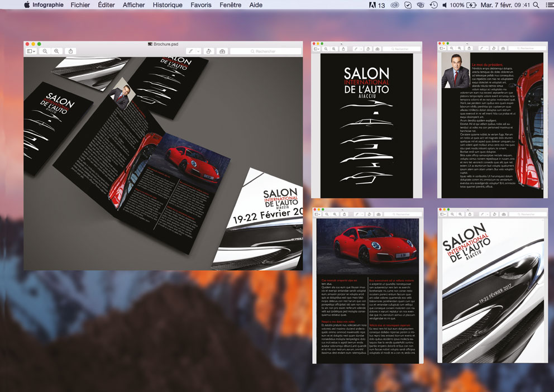Open the Infographie application menu

[47, 5]
